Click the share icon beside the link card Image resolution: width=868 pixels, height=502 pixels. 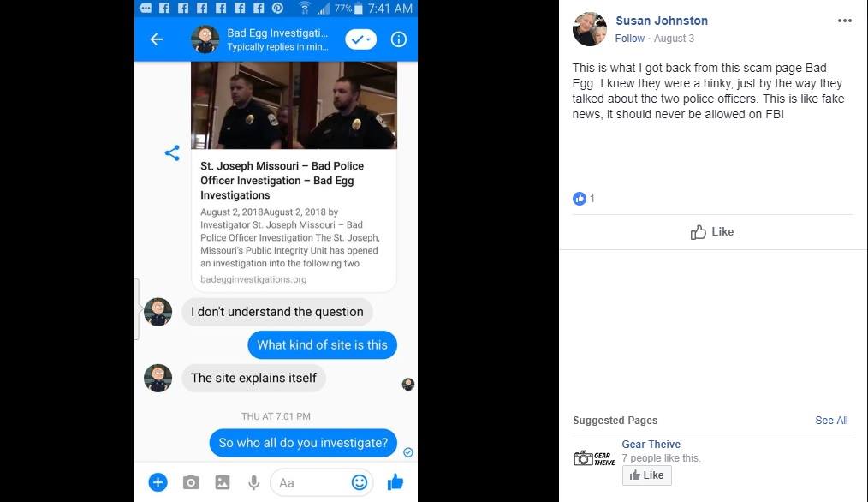tap(172, 153)
